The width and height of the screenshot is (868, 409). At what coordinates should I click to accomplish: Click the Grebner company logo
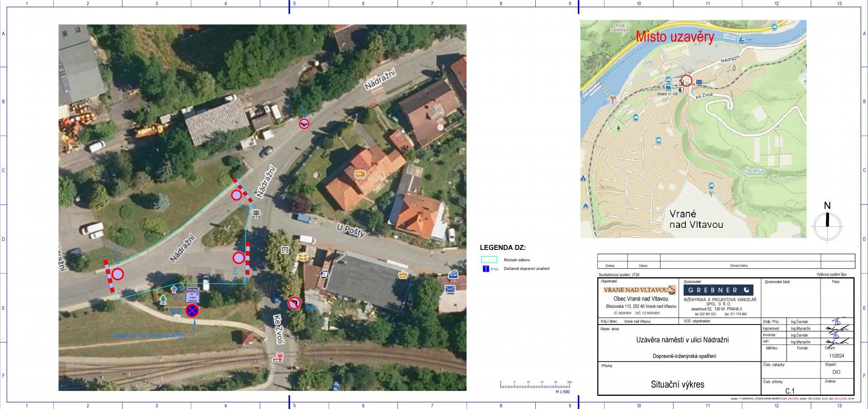(718, 290)
